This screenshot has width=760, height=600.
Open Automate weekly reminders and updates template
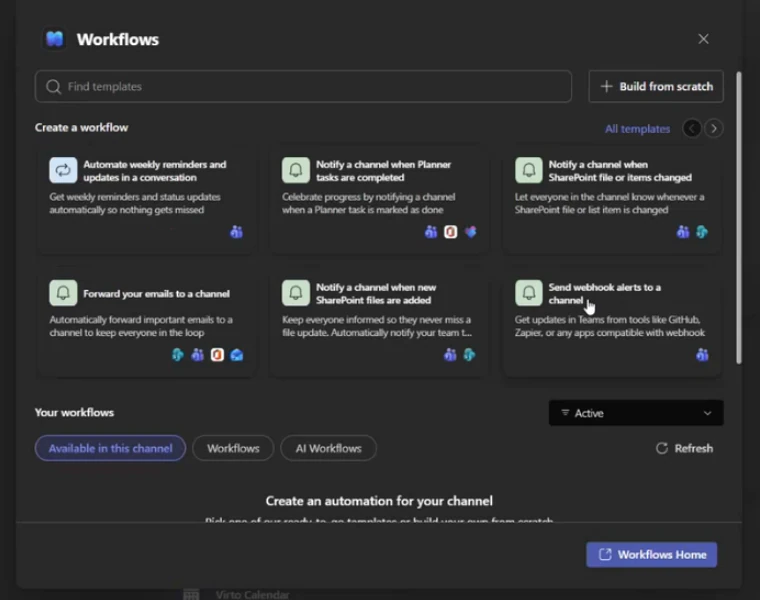[146, 200]
